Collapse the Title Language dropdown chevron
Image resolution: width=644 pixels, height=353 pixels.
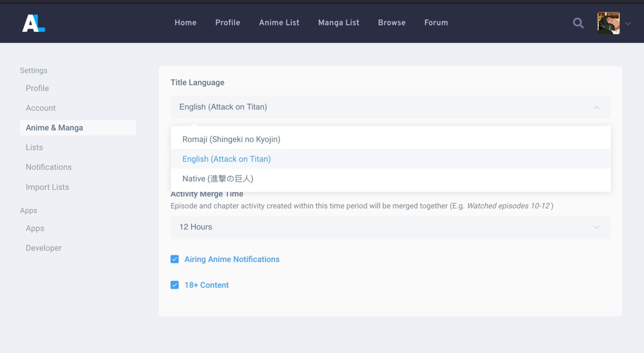(596, 107)
